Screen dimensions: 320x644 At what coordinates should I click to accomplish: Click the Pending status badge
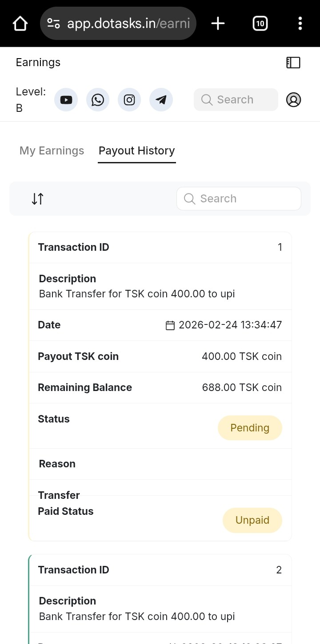pos(250,428)
